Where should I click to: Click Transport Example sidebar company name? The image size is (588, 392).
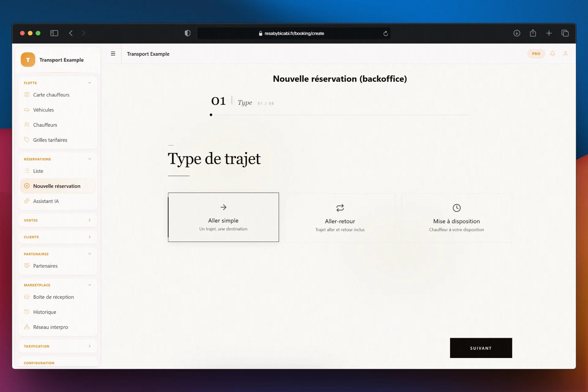point(62,60)
